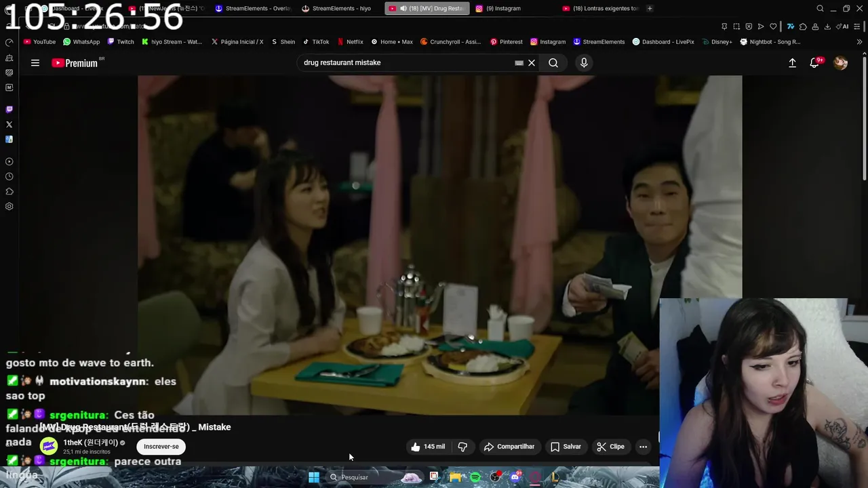Image resolution: width=868 pixels, height=488 pixels.
Task: Open Twitch icon in browser sidebar
Action: point(9,109)
